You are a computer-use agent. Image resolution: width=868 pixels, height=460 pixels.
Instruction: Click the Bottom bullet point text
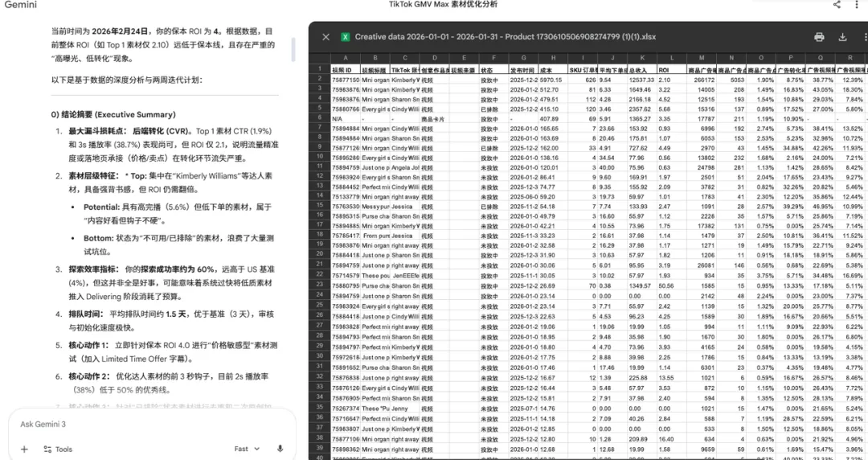[x=178, y=244]
